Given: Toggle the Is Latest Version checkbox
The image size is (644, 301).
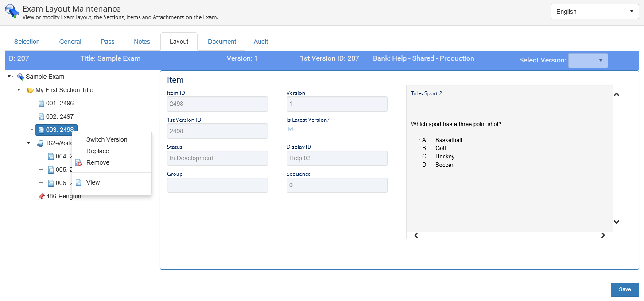Looking at the screenshot, I should tap(291, 129).
